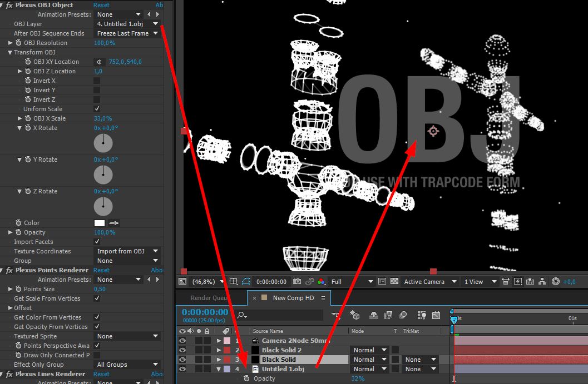This screenshot has height=384, width=588.
Task: Click the Composition Mini-Flowchart icon
Action: (336, 316)
